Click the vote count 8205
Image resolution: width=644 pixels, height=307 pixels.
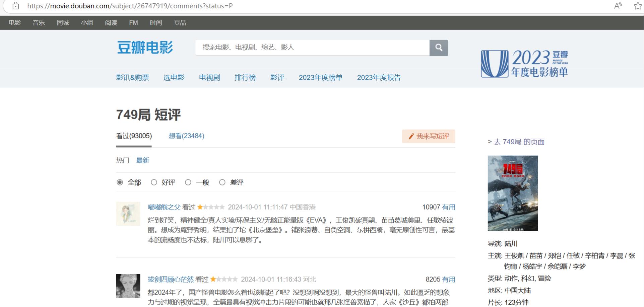[433, 279]
